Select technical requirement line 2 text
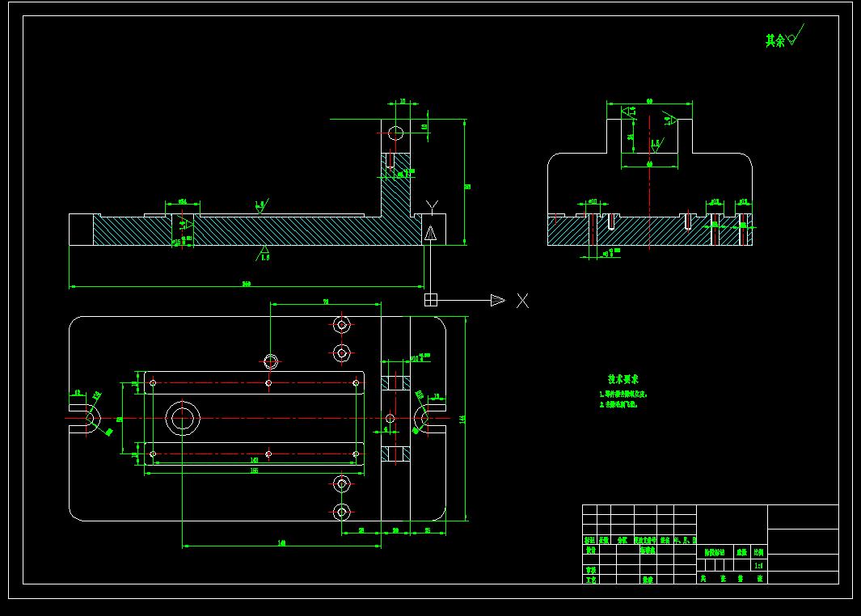The image size is (861, 616). pos(618,404)
